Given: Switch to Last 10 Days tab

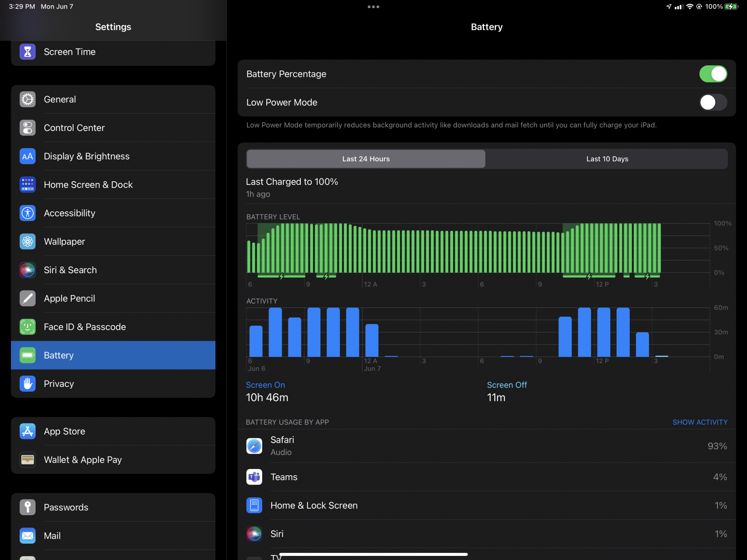Looking at the screenshot, I should (607, 159).
